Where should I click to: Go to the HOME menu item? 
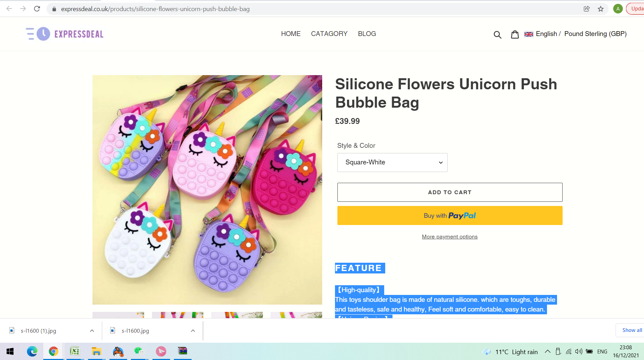tap(291, 34)
